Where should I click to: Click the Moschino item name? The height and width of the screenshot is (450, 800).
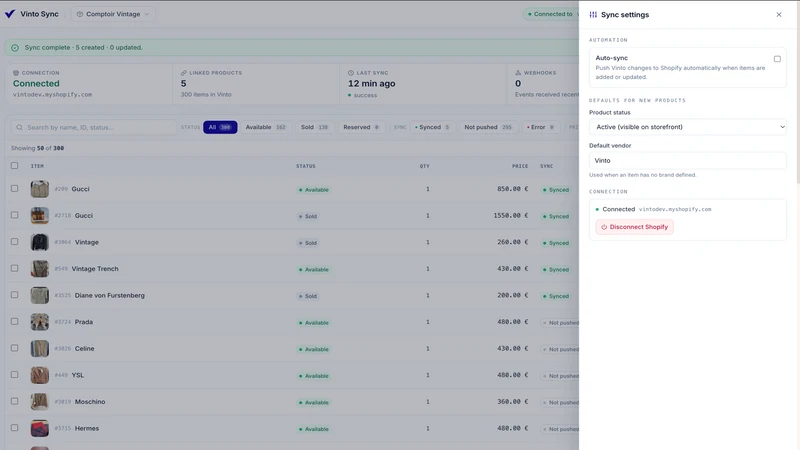[x=90, y=402]
